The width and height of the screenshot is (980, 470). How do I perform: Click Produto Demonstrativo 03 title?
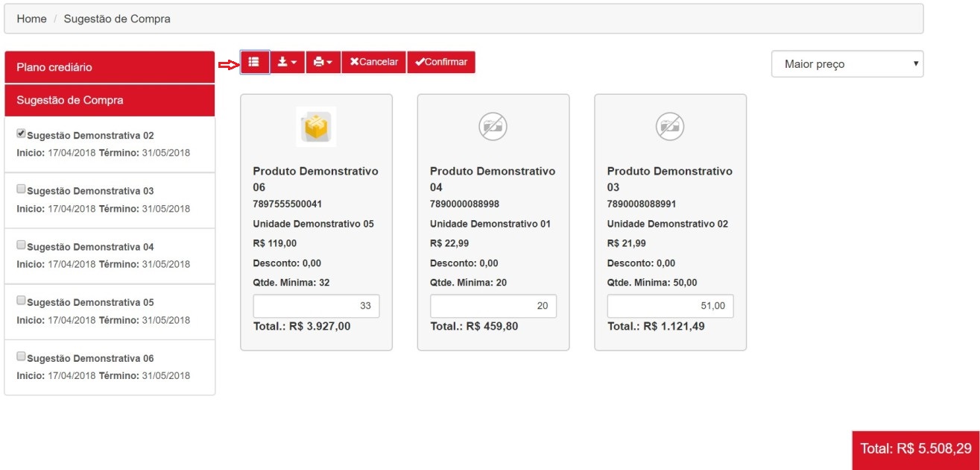coord(670,179)
